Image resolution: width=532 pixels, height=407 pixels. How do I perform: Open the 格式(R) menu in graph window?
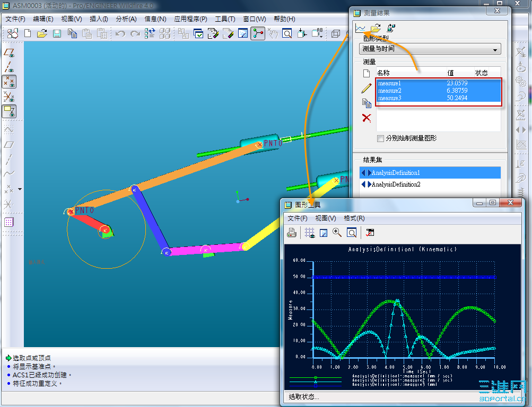354,218
